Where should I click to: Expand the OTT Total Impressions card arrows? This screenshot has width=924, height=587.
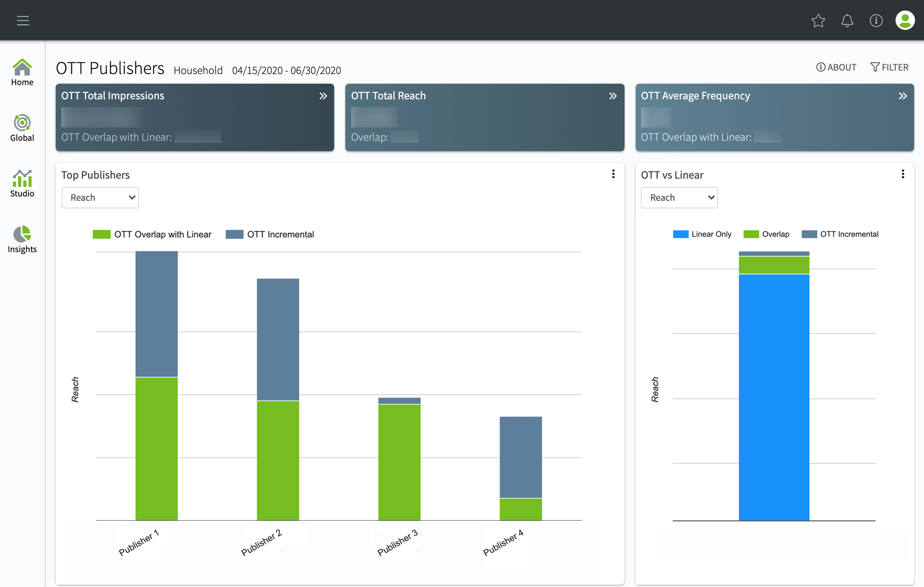coord(323,96)
